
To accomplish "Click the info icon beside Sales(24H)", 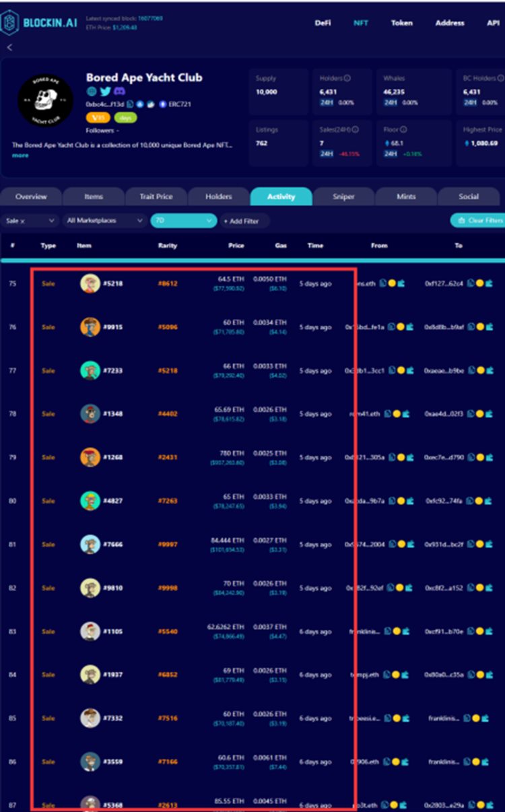I will [355, 129].
